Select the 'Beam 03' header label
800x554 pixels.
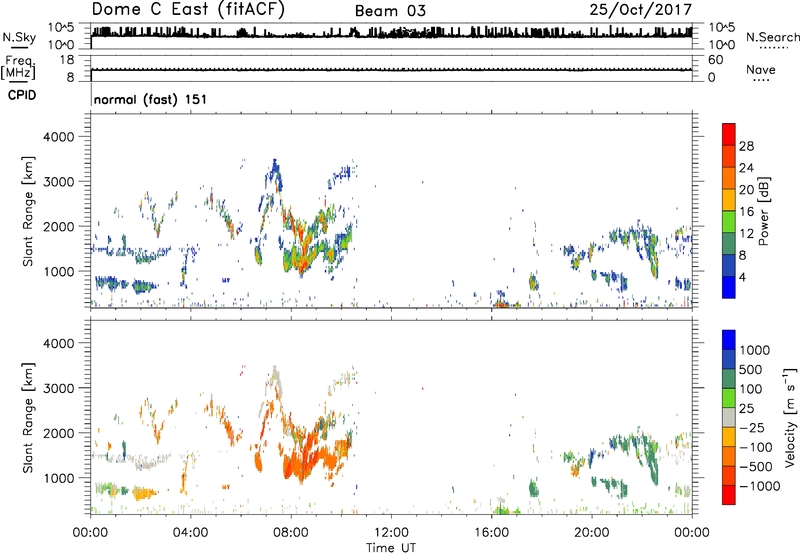click(390, 11)
